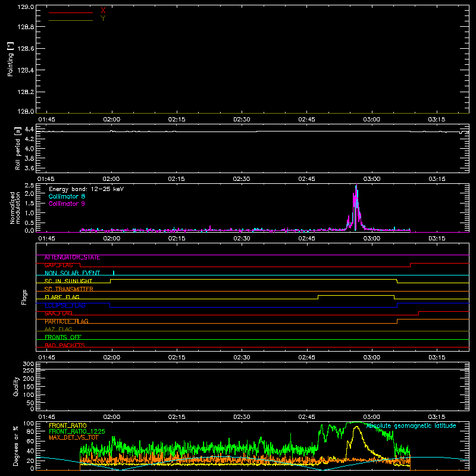Select the orange MAX_DET_VS_TOT legend entry
This screenshot has width=476, height=476.
(73, 437)
